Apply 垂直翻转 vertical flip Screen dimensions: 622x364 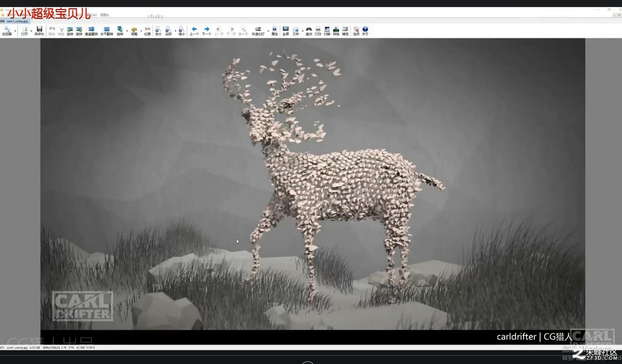tap(91, 31)
